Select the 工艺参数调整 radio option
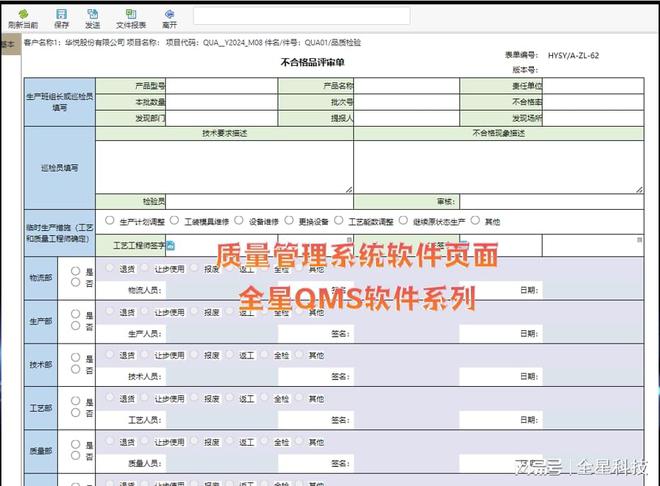Viewport: 660px width, 486px height. 338,220
